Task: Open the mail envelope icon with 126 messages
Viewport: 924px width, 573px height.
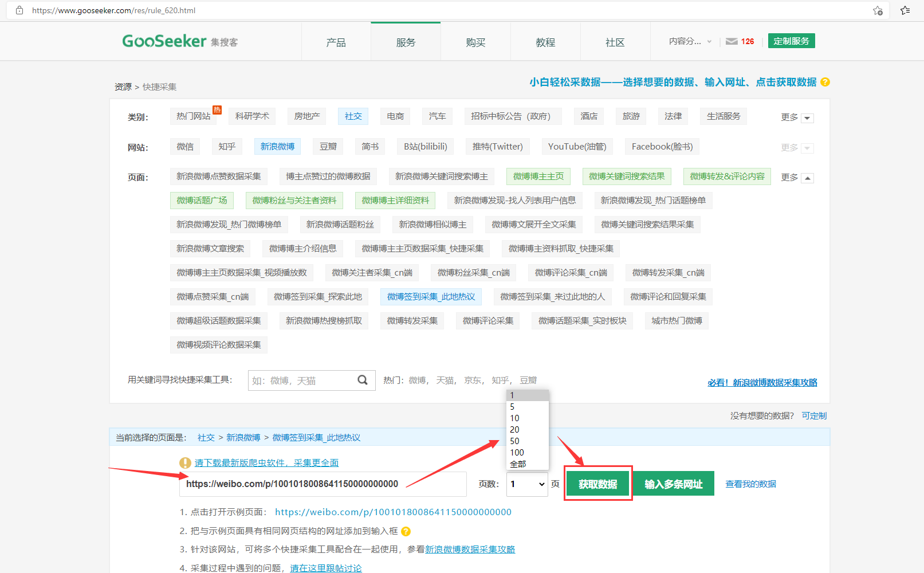Action: click(732, 41)
